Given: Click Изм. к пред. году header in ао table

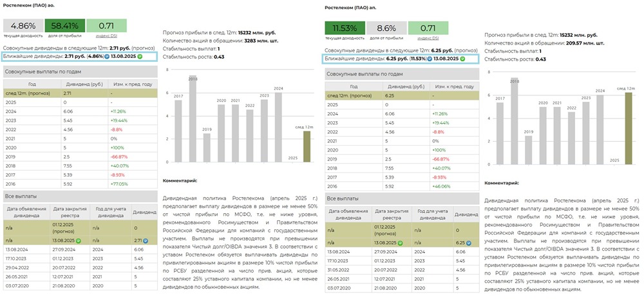Looking at the screenshot, I should pyautogui.click(x=133, y=84).
